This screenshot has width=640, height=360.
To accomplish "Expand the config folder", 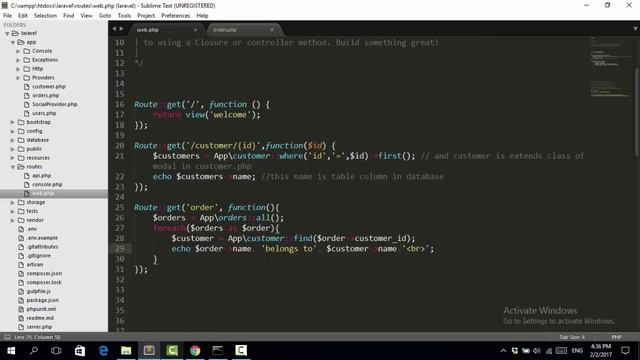I will [13, 131].
